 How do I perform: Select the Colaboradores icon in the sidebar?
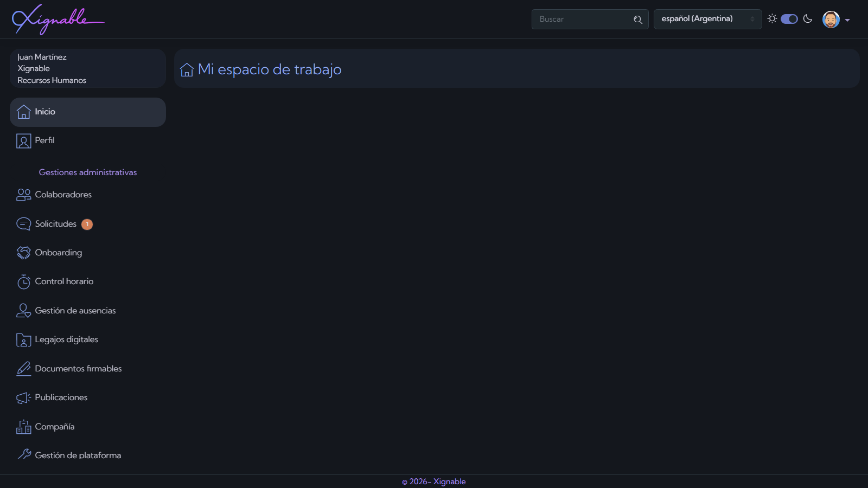23,195
